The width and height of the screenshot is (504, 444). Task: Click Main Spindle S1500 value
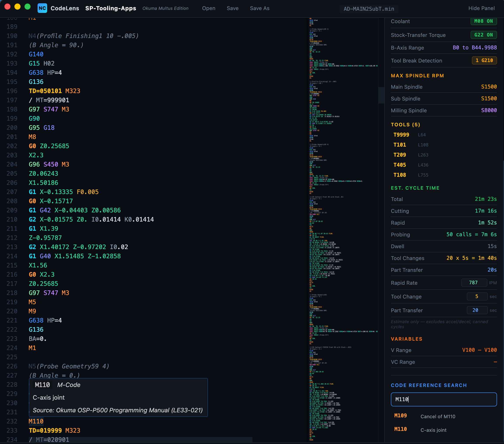[489, 87]
